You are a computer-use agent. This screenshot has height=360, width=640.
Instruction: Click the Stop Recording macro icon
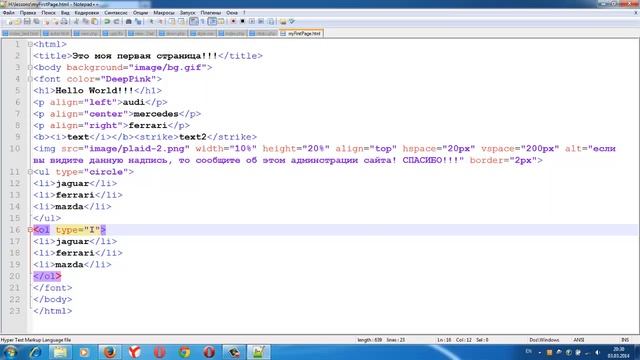click(x=242, y=21)
